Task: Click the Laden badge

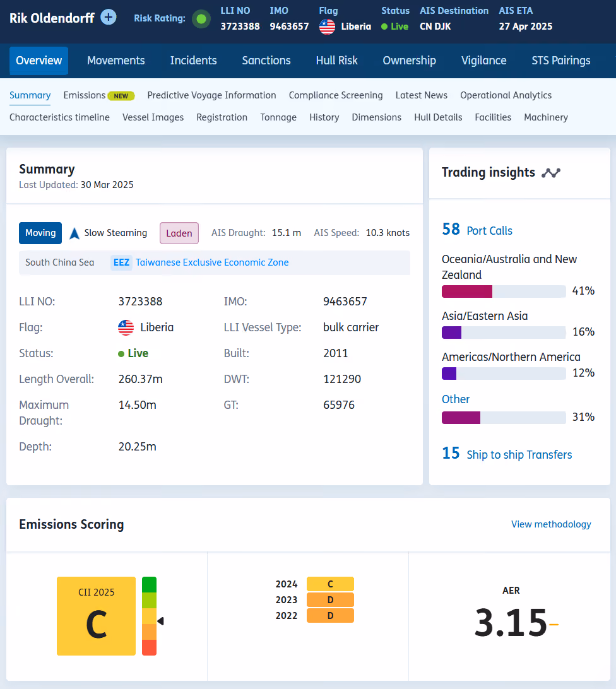Action: click(179, 233)
